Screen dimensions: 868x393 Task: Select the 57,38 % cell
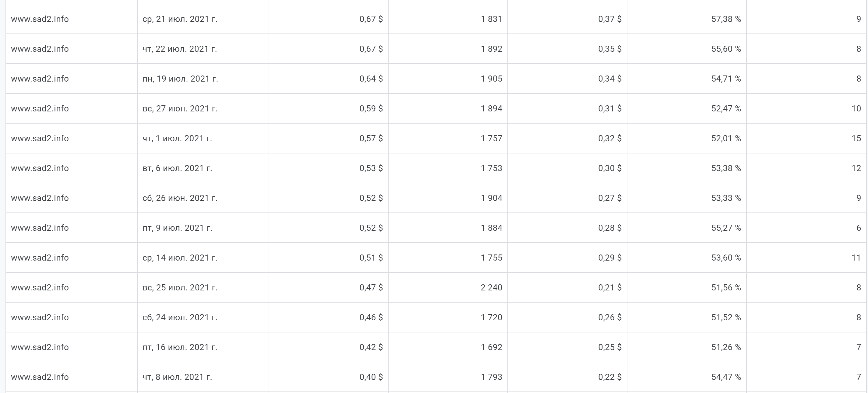pyautogui.click(x=726, y=19)
